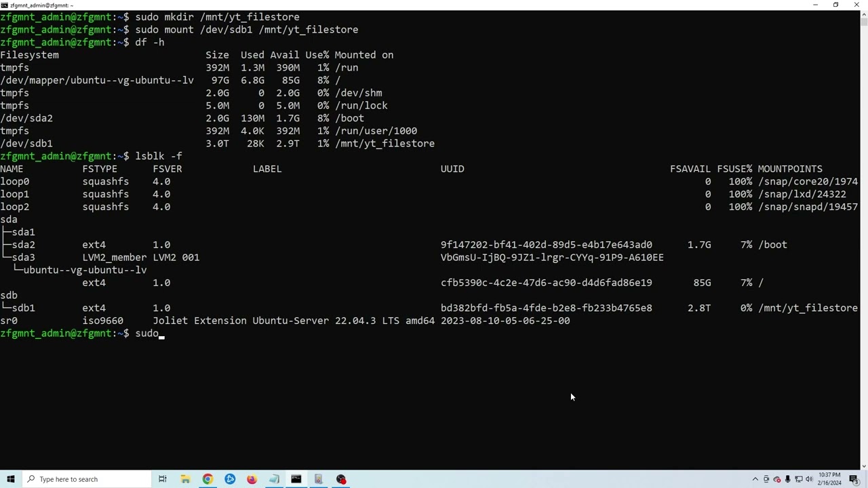Click UUID 'VbGmsU-IjBQ-9JZ1-lrgr-CYYq-91P9-A610EE'
Screen dimensions: 868x488
click(552, 258)
